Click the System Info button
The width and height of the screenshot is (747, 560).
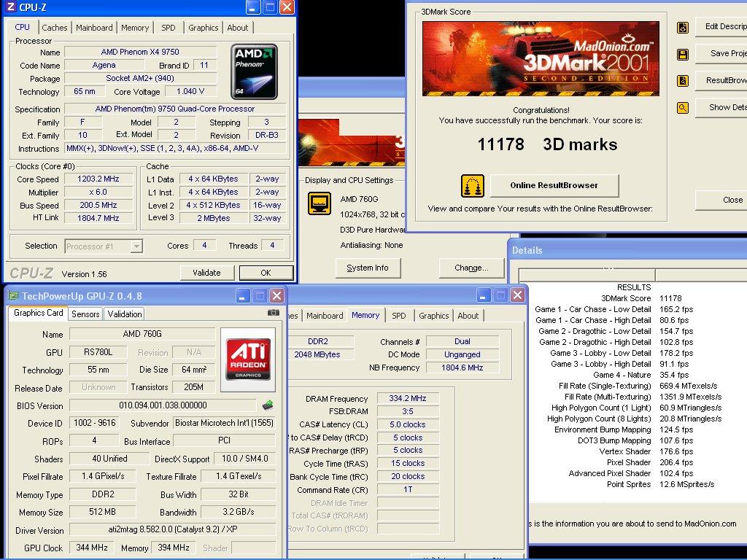(368, 268)
